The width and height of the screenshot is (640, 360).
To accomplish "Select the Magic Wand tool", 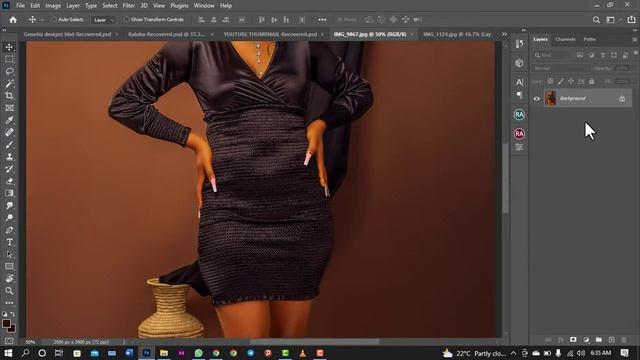I will click(x=9, y=84).
